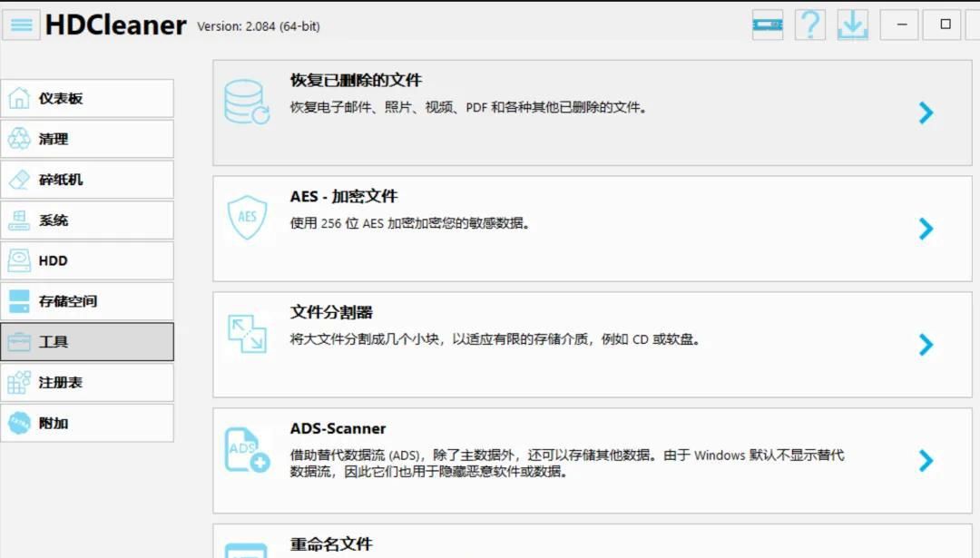Open the hamburger menu button

point(21,25)
